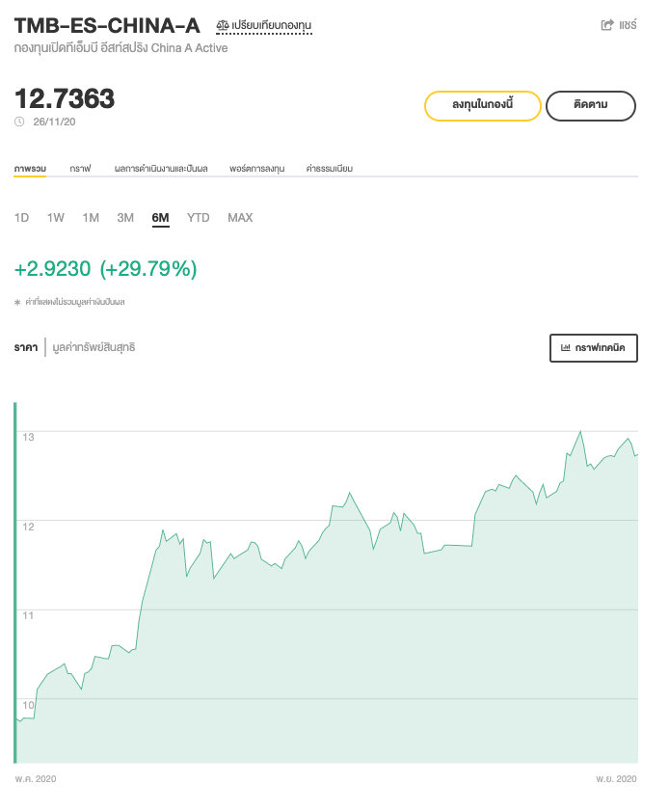Click the chart peak near 13

(x=580, y=431)
